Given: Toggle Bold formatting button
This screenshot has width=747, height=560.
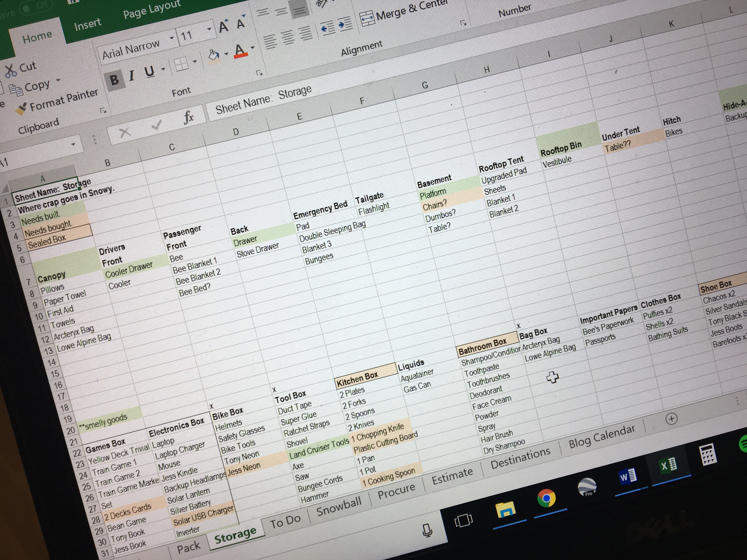Looking at the screenshot, I should pyautogui.click(x=114, y=80).
